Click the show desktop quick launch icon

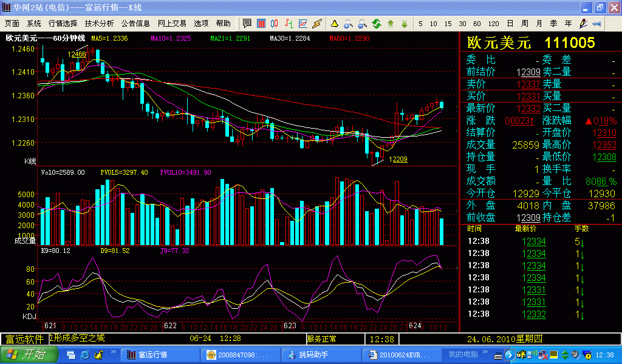tap(71, 355)
